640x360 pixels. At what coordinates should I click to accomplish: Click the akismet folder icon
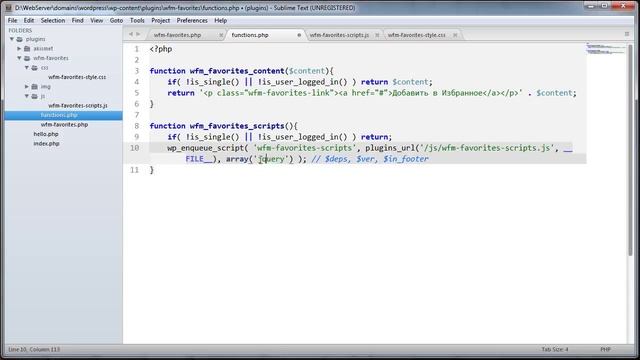(x=27, y=49)
